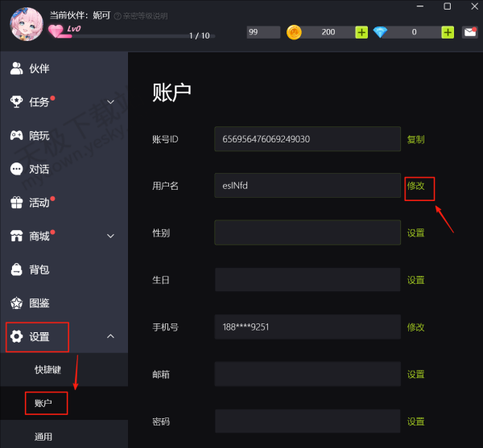Open the 图鉴 collection section
Screen dimensions: 483x448
pyautogui.click(x=31, y=303)
